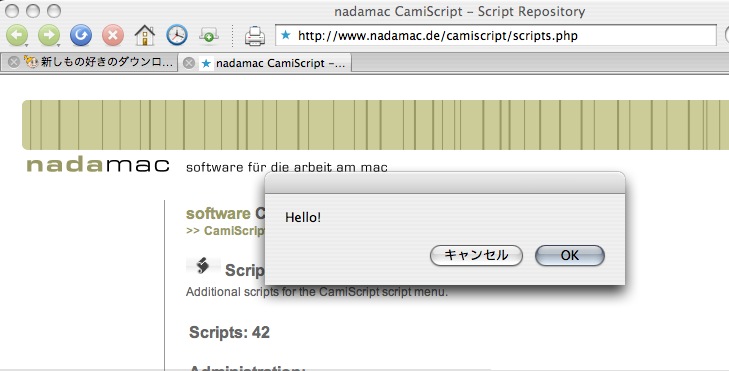Open the Forward button history dropdown arrow
The width and height of the screenshot is (729, 371).
(x=59, y=45)
